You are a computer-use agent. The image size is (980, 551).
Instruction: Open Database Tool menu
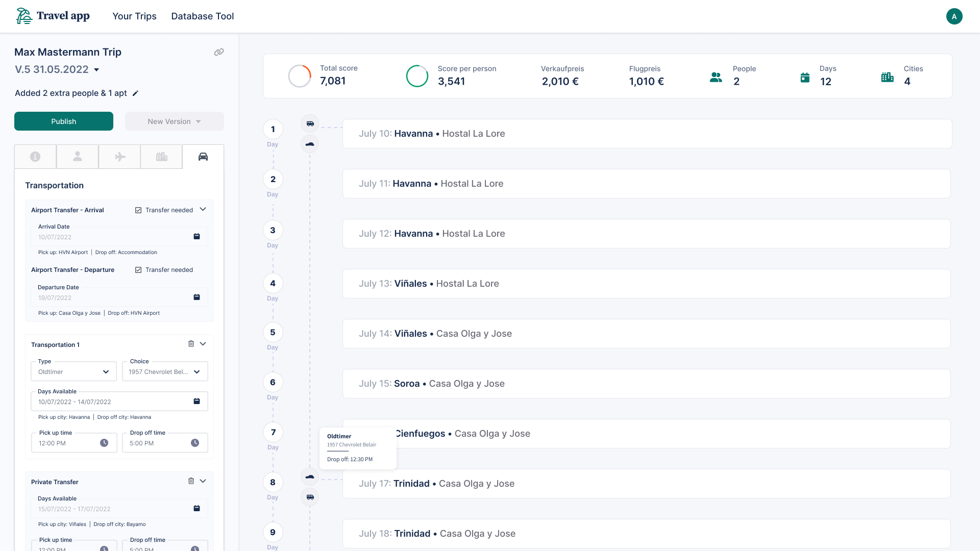(x=203, y=16)
